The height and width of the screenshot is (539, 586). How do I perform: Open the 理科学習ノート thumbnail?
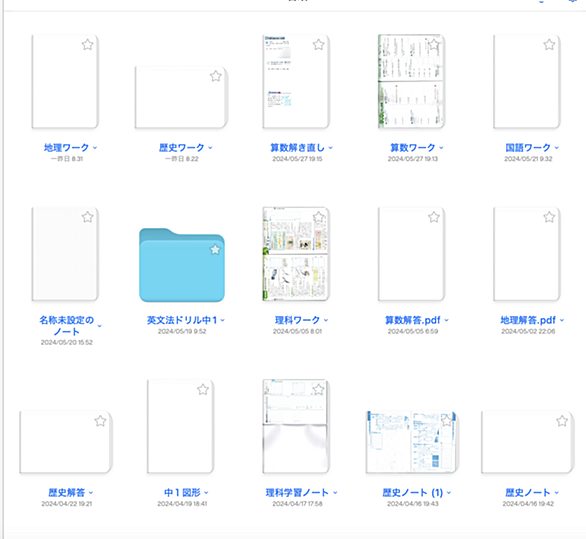[296, 426]
